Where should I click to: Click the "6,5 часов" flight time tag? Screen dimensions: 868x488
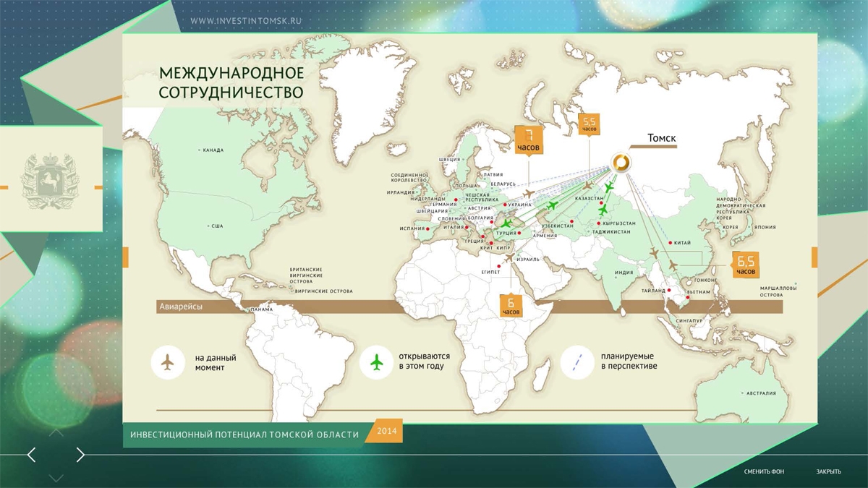[x=746, y=265]
